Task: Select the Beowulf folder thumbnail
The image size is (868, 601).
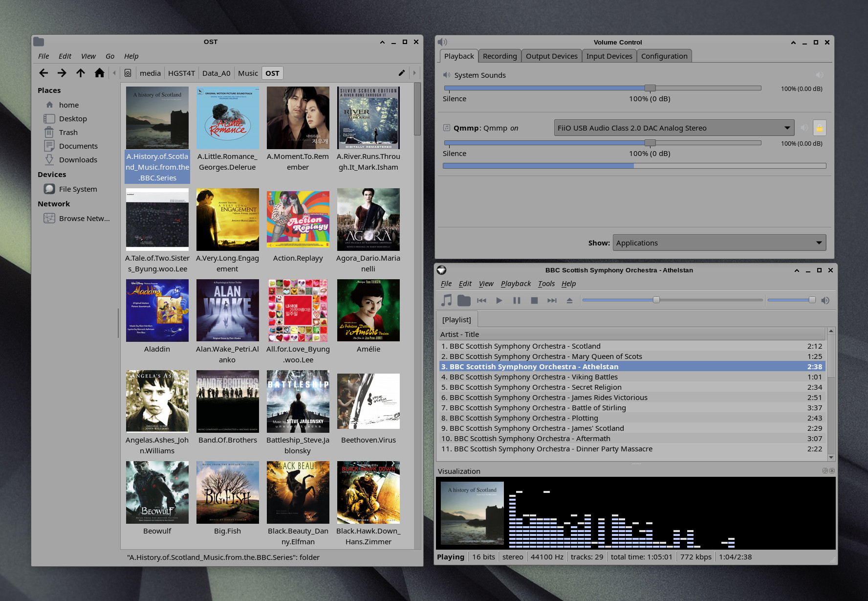Action: [x=157, y=492]
